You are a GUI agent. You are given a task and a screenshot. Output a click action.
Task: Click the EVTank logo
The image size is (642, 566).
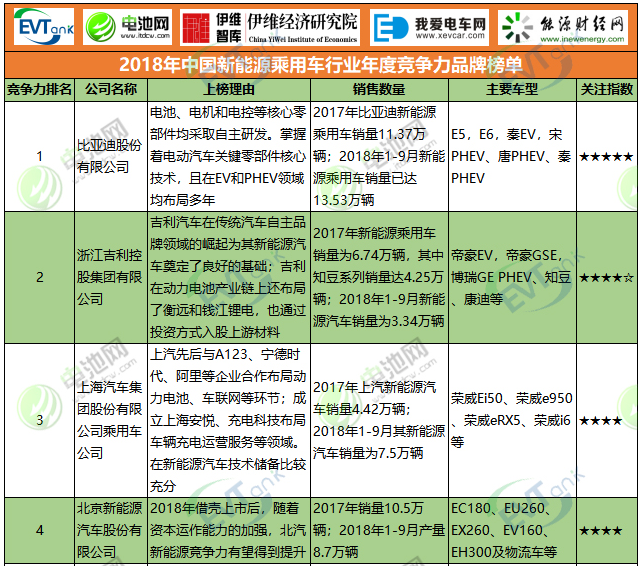click(x=43, y=26)
